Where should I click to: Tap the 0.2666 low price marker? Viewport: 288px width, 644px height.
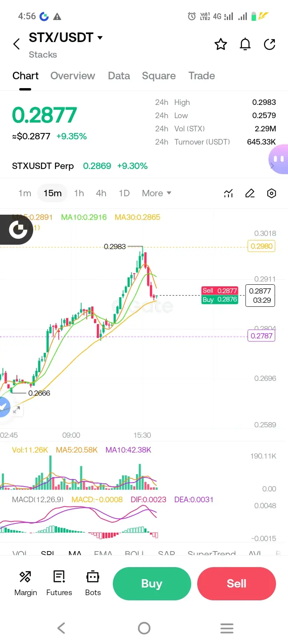point(39,393)
